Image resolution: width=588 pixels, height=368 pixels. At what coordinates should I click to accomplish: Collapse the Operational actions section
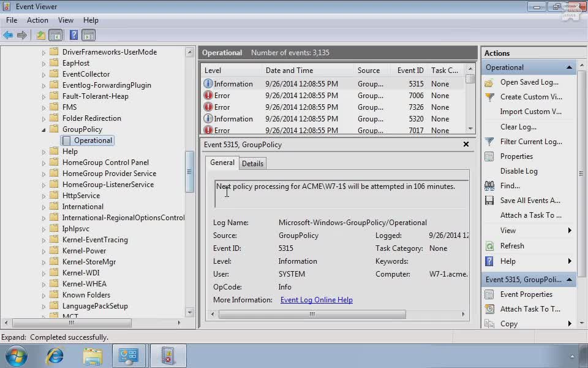569,67
